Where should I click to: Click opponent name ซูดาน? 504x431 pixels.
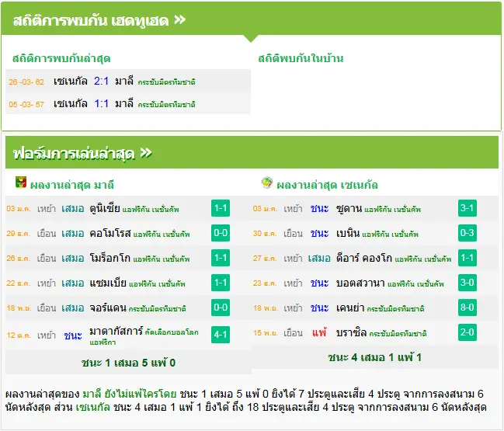tap(349, 208)
